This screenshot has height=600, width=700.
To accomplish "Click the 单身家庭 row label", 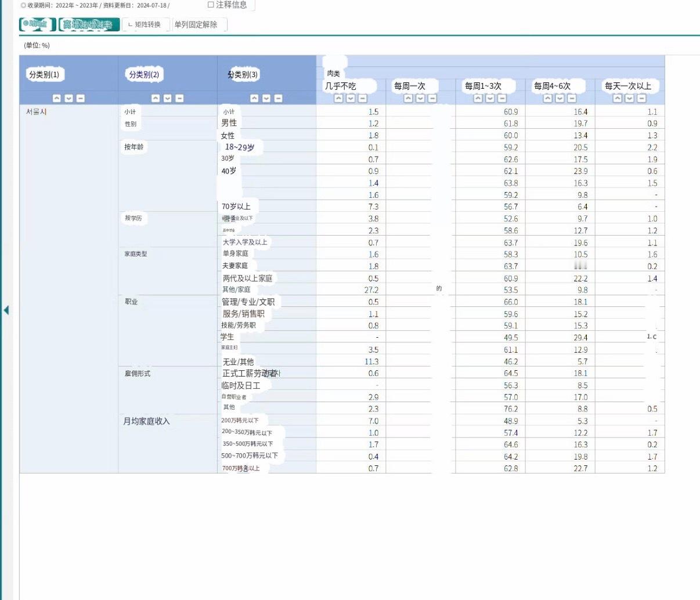I will point(236,254).
